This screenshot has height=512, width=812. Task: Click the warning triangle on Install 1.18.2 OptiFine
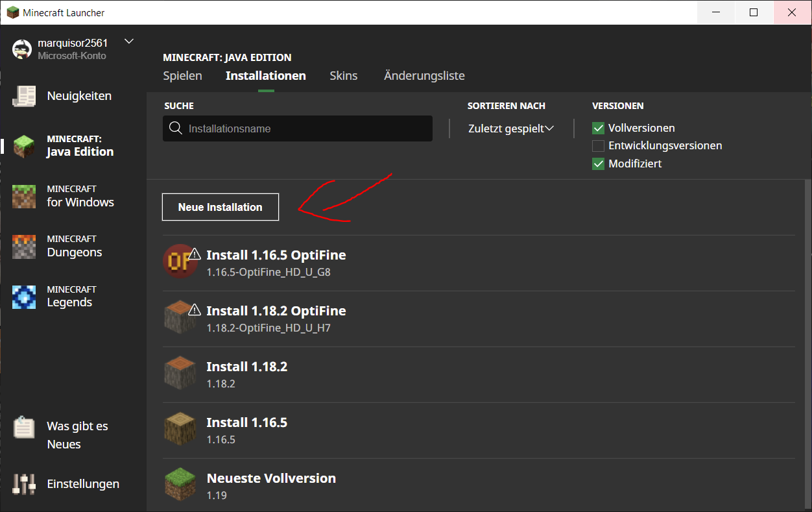pos(194,310)
